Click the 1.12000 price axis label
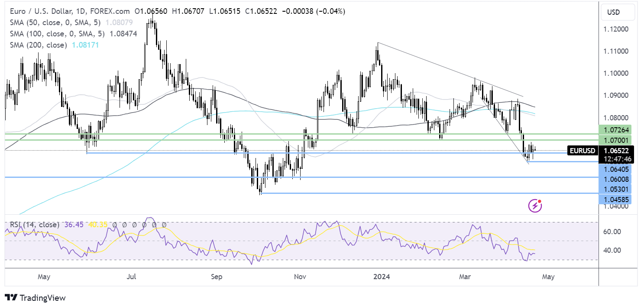Viewport: 644px width, 306px height. [x=617, y=29]
